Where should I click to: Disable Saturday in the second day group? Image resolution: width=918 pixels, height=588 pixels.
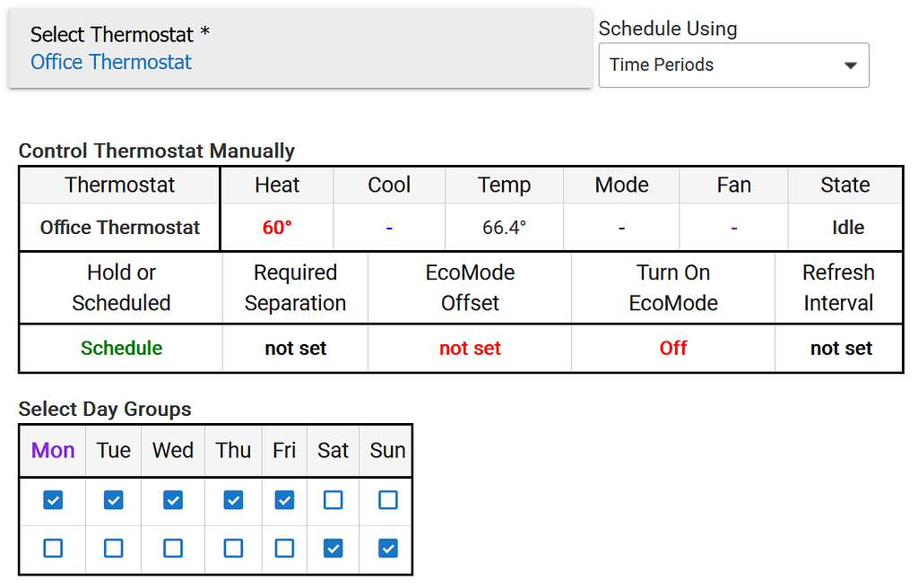pos(333,548)
